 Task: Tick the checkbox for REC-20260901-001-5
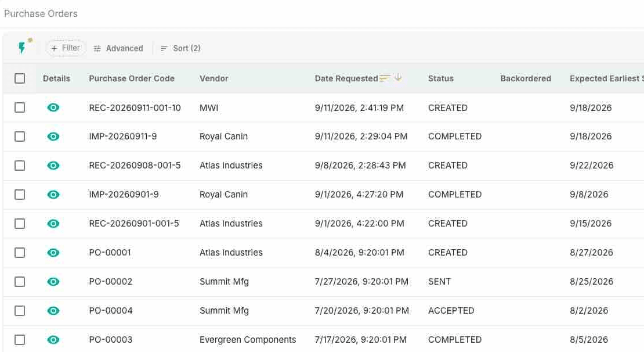(20, 224)
